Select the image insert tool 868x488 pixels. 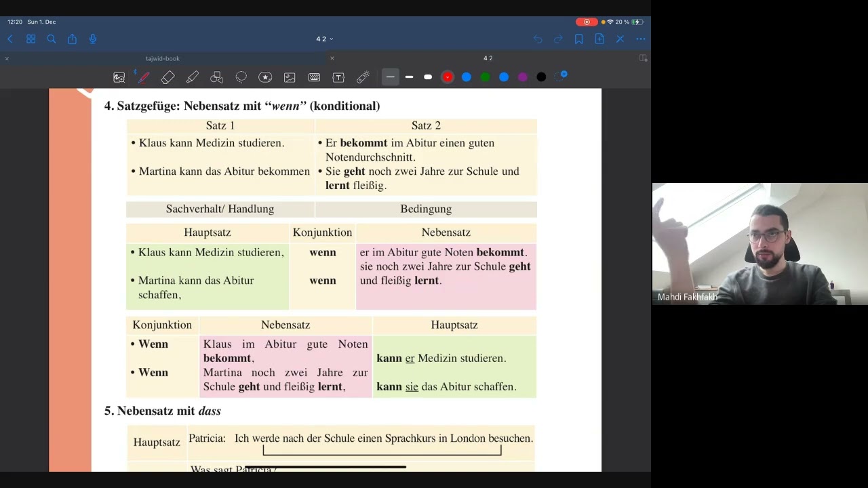point(290,77)
